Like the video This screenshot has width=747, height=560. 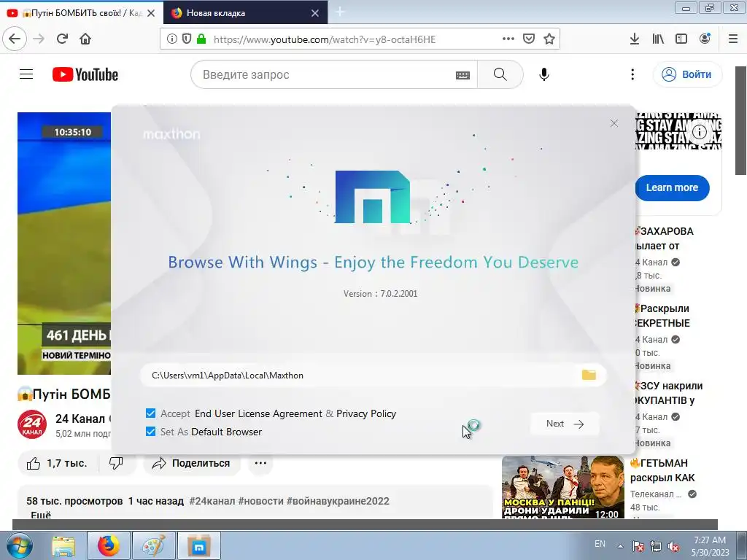point(57,463)
